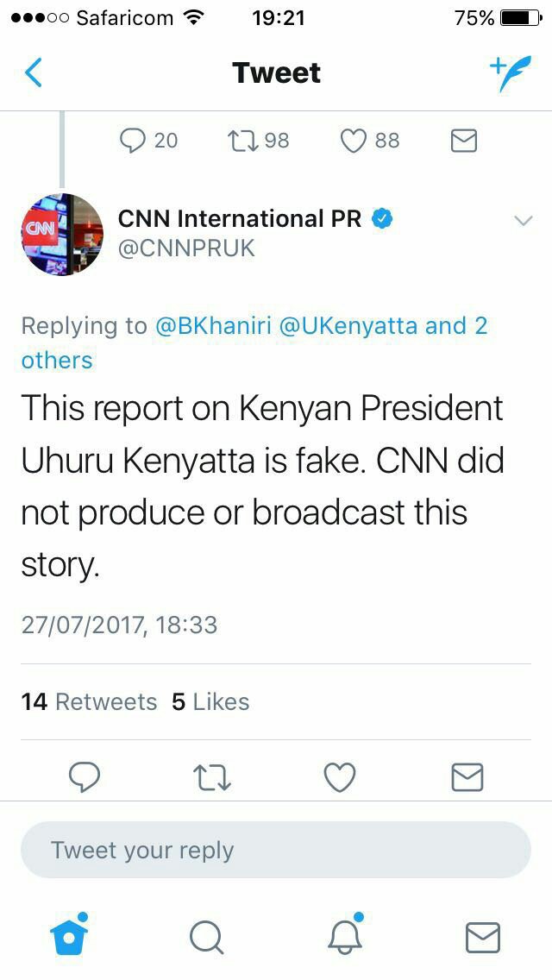552x980 pixels.
Task: Open CNN International PR profile picture
Action: [62, 235]
